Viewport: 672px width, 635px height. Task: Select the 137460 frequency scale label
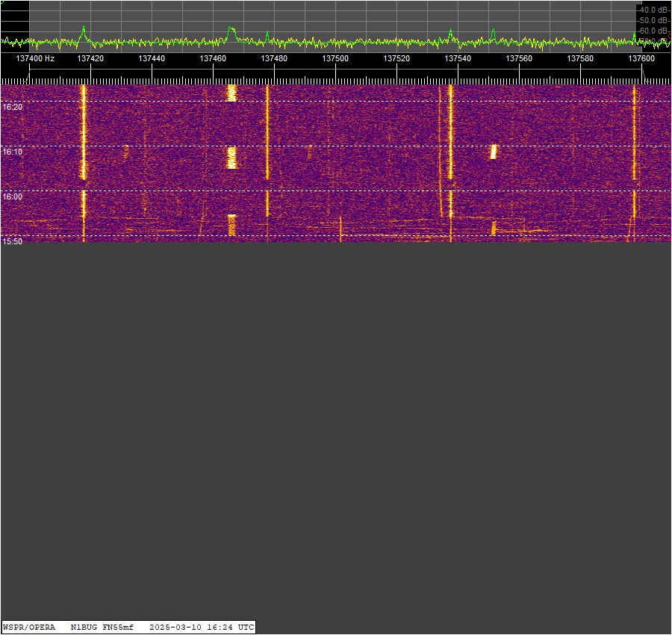point(213,58)
